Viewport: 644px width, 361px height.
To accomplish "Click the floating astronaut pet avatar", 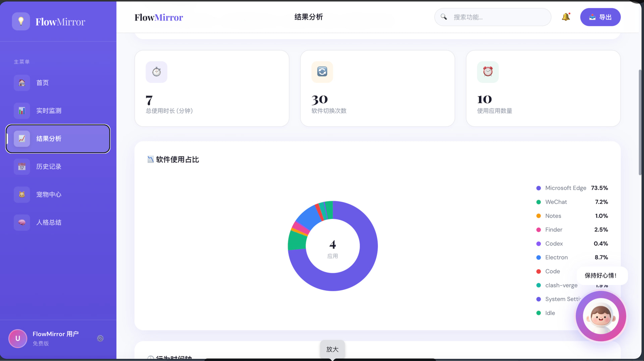I will (x=601, y=316).
